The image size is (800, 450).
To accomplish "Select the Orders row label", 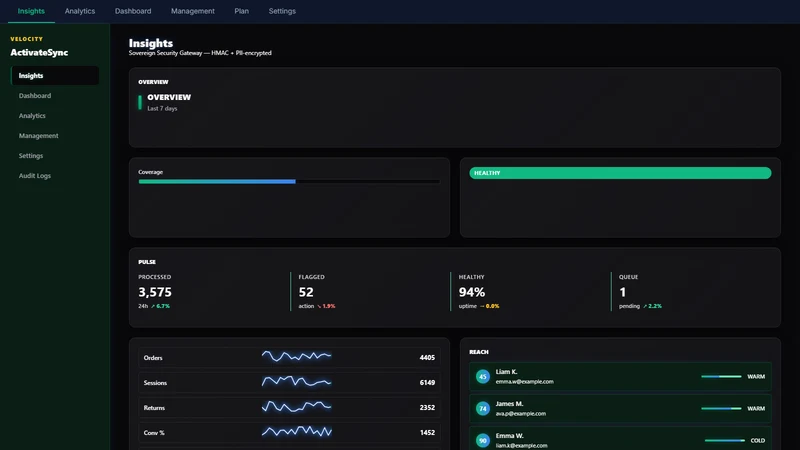I will pos(153,358).
